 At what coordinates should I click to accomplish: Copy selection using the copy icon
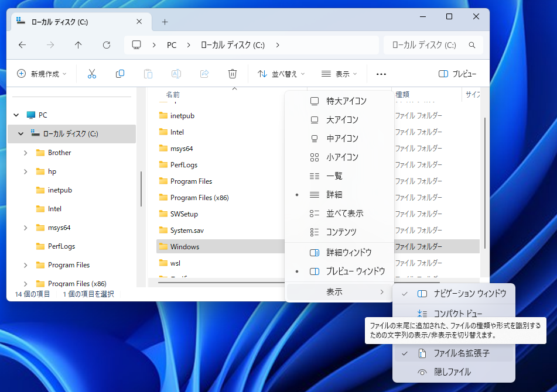(119, 74)
